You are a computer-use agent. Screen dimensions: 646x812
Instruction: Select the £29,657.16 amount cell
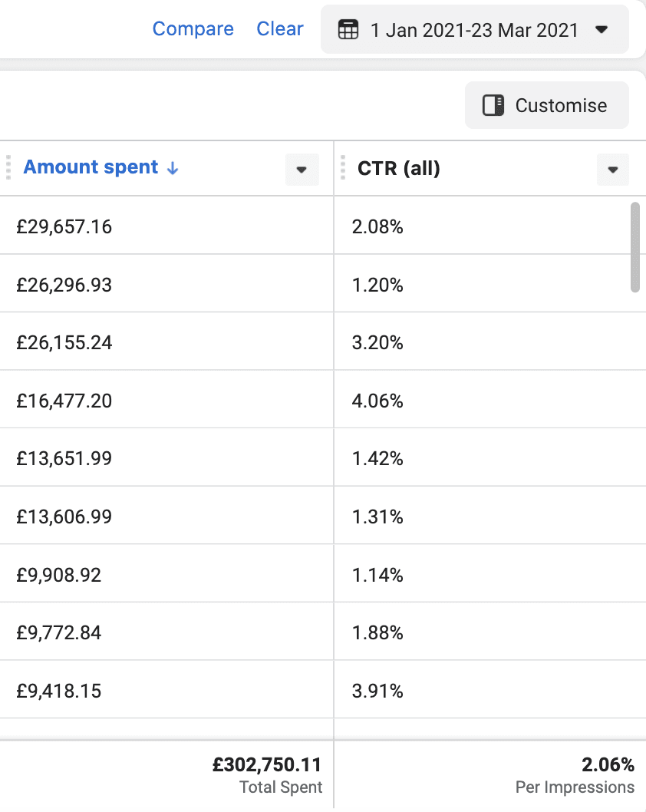click(64, 226)
